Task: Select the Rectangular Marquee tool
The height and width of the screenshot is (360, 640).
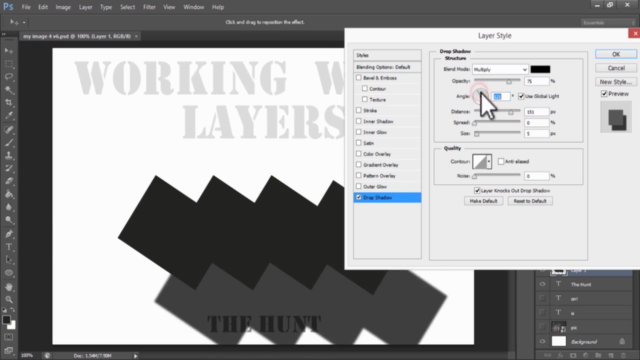Action: (9, 64)
